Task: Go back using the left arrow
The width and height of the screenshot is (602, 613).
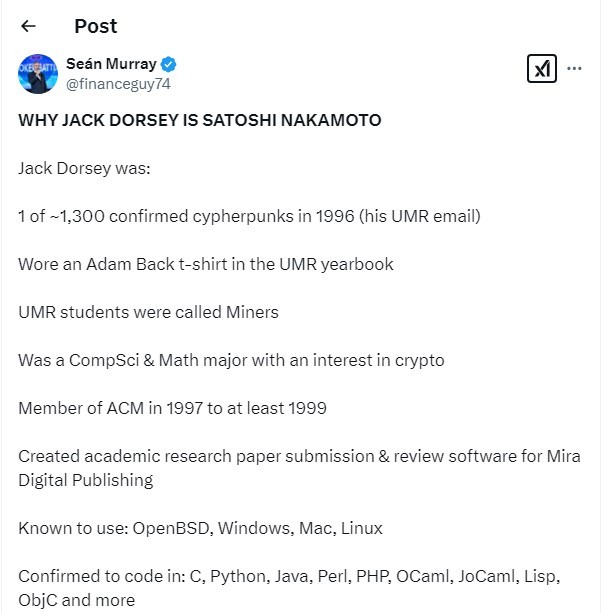Action: pos(28,26)
